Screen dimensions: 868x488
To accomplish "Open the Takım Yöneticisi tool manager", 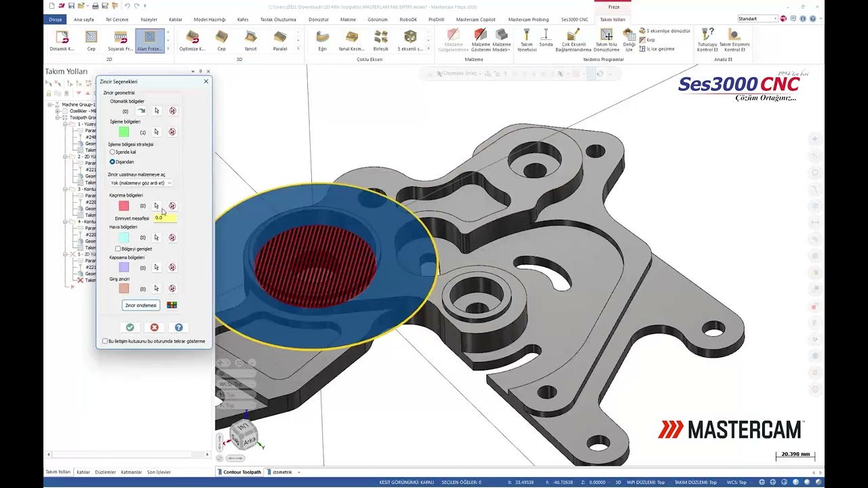I will (526, 41).
